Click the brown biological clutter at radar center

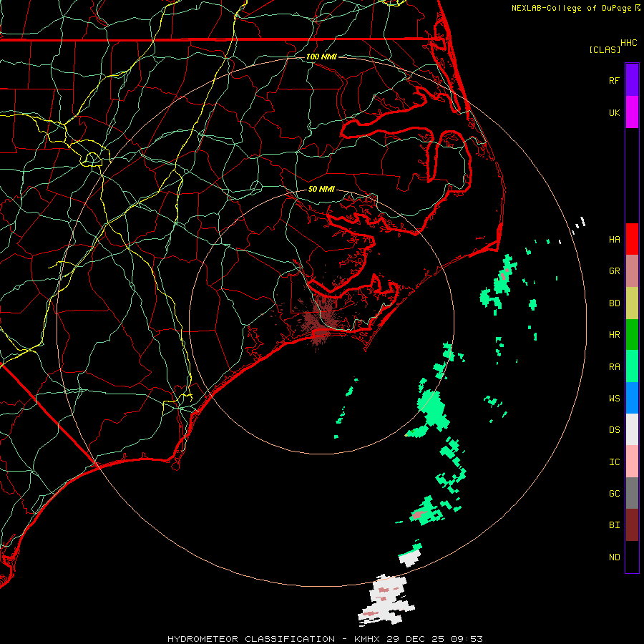tap(320, 323)
